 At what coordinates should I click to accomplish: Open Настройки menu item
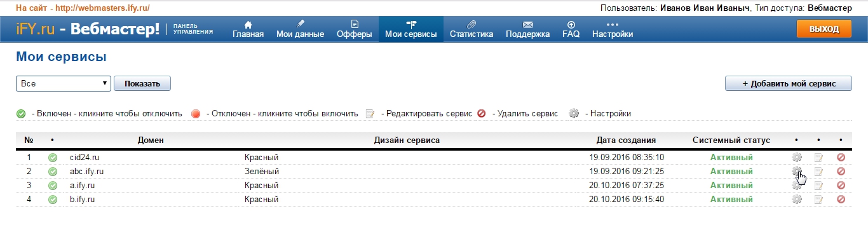613,29
